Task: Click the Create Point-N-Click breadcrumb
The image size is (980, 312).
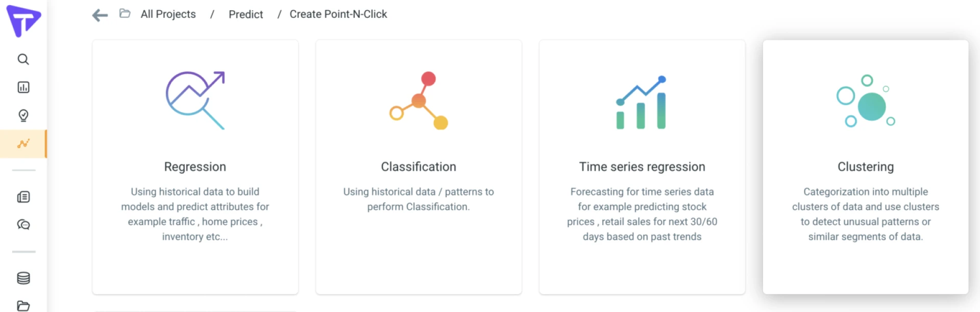Action: 338,14
